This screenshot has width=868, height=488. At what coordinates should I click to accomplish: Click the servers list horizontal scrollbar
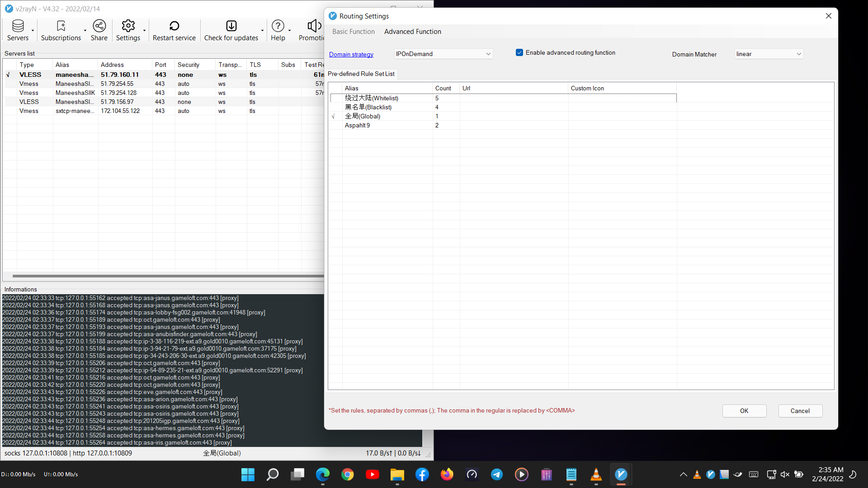167,276
